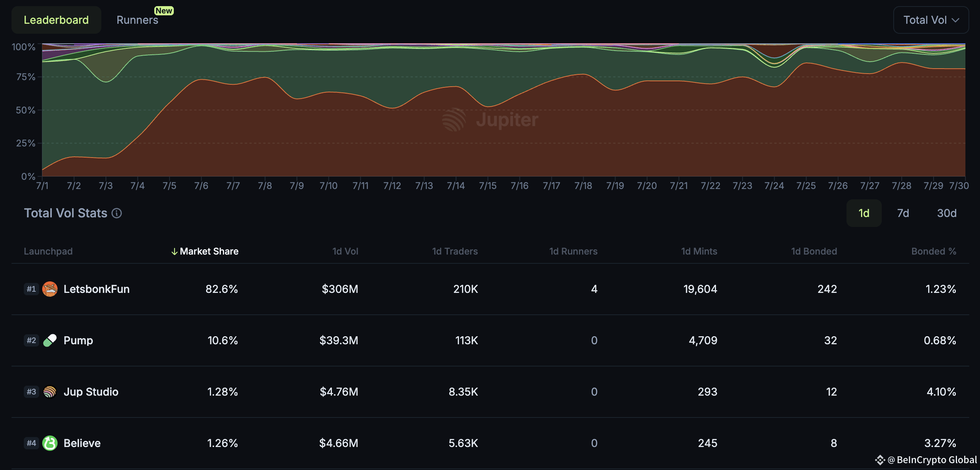Select the 30d time range
Image resolution: width=980 pixels, height=470 pixels.
click(947, 213)
